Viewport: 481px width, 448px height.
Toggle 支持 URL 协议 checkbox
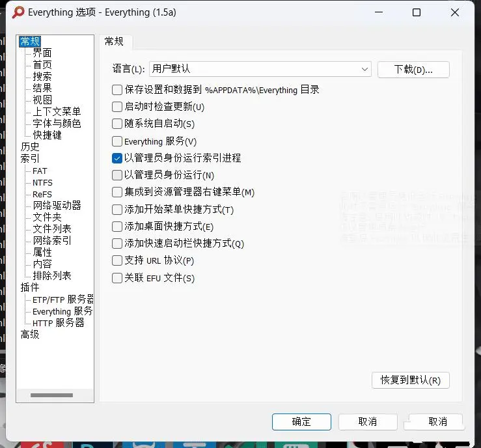[117, 260]
